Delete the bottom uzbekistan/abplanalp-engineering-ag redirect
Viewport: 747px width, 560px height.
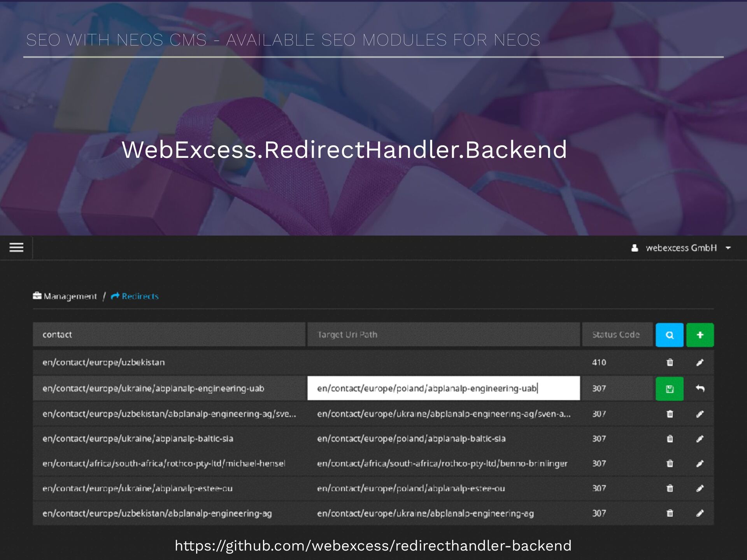click(x=670, y=513)
